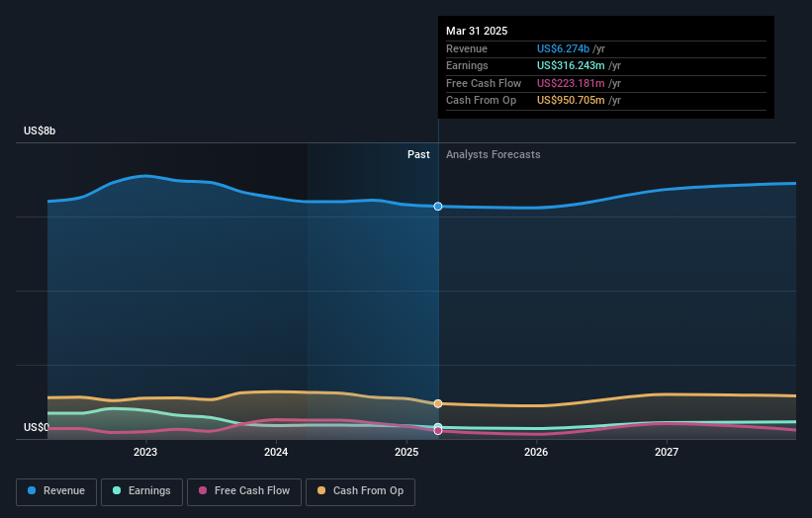Viewport: 812px width, 518px height.
Task: Toggle the Cash From Op legend button
Action: (x=360, y=491)
